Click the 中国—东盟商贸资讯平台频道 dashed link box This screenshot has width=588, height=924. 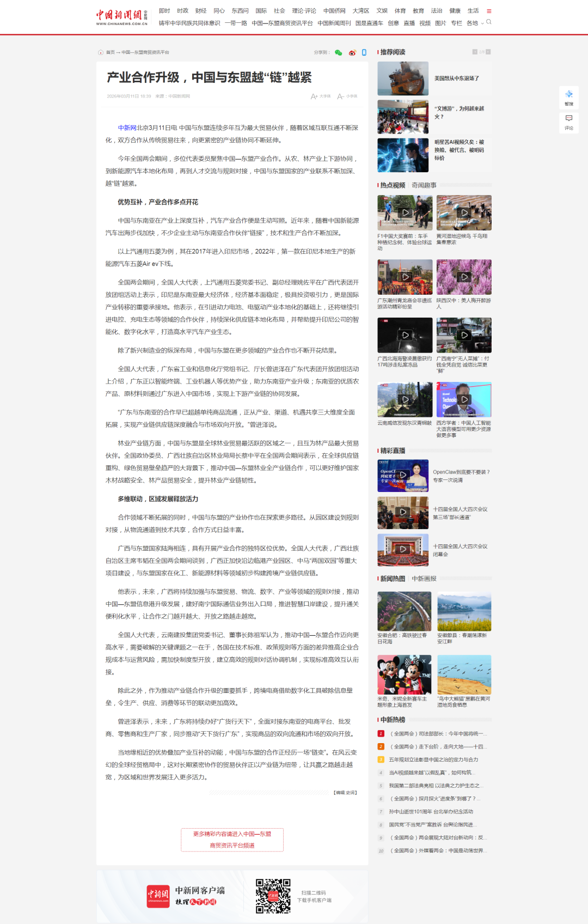(x=232, y=840)
